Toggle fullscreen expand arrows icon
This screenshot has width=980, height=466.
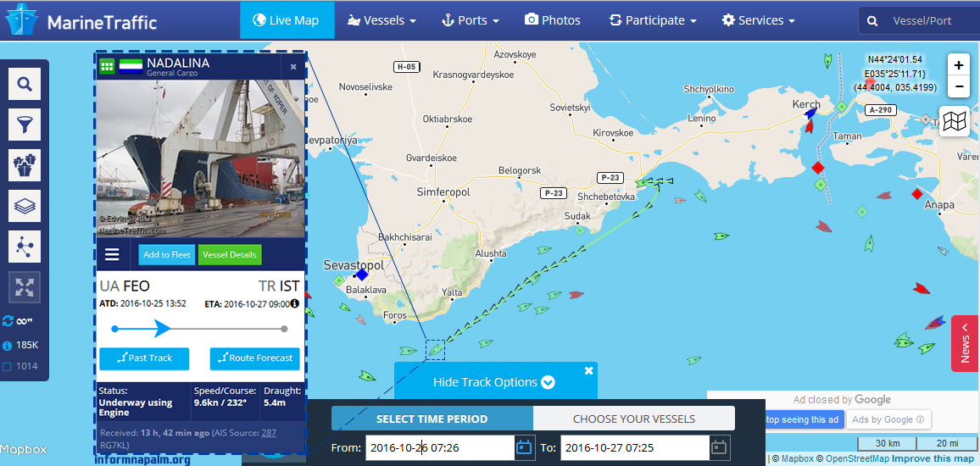pyautogui.click(x=25, y=287)
